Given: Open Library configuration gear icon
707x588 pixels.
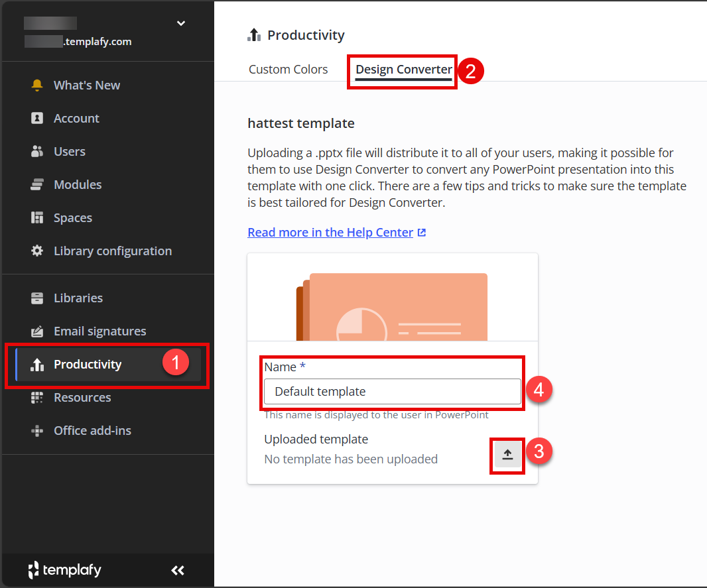Looking at the screenshot, I should pos(37,251).
